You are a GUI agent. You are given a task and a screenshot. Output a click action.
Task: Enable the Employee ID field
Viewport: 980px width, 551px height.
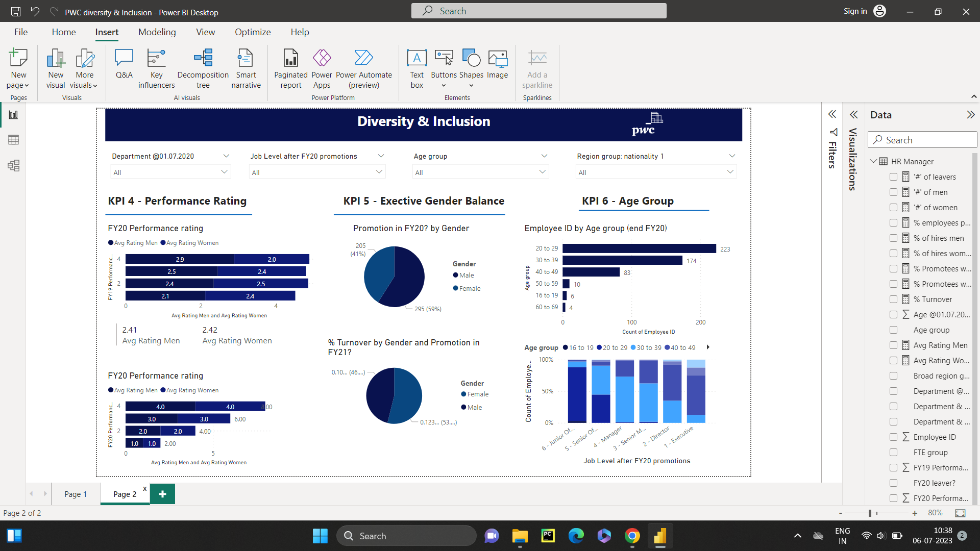click(894, 437)
